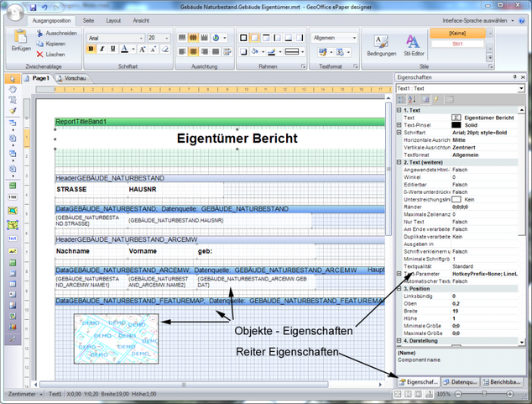Click the Ausschneiden scissors icon
532x404 pixels.
pyautogui.click(x=39, y=33)
